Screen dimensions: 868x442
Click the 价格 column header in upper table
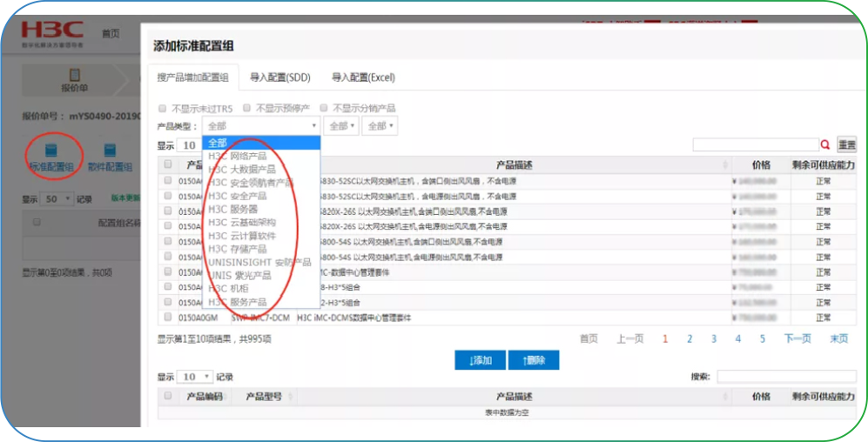761,164
